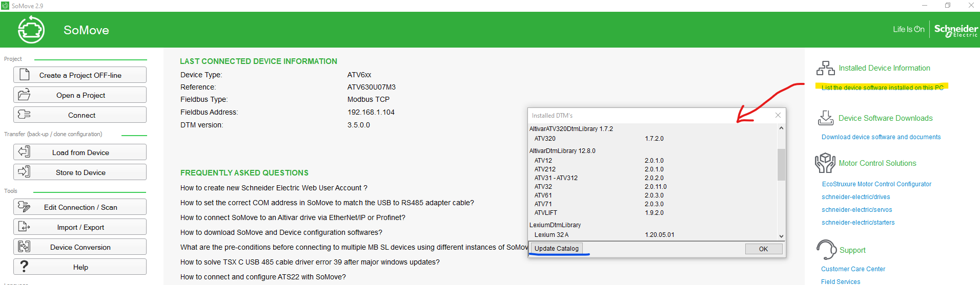Click Store to Device button
The image size is (980, 285).
tap(80, 172)
